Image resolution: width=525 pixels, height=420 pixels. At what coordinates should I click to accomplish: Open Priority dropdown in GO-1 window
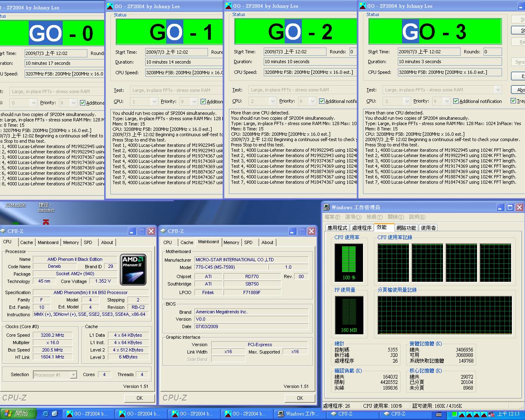[x=194, y=102]
